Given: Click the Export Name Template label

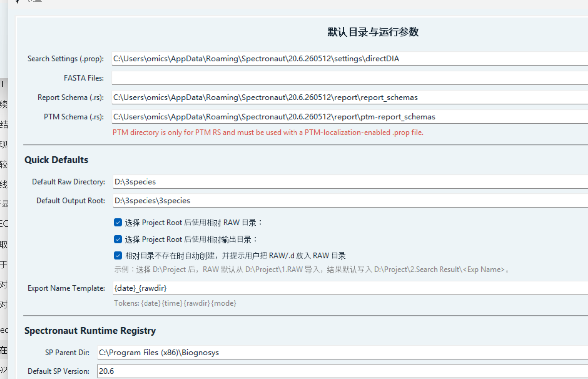Looking at the screenshot, I should (x=66, y=288).
